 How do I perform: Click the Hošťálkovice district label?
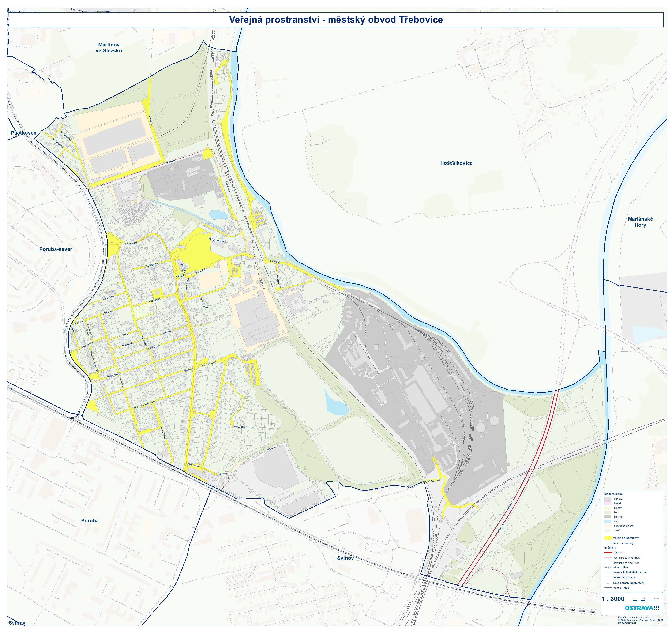click(x=456, y=163)
